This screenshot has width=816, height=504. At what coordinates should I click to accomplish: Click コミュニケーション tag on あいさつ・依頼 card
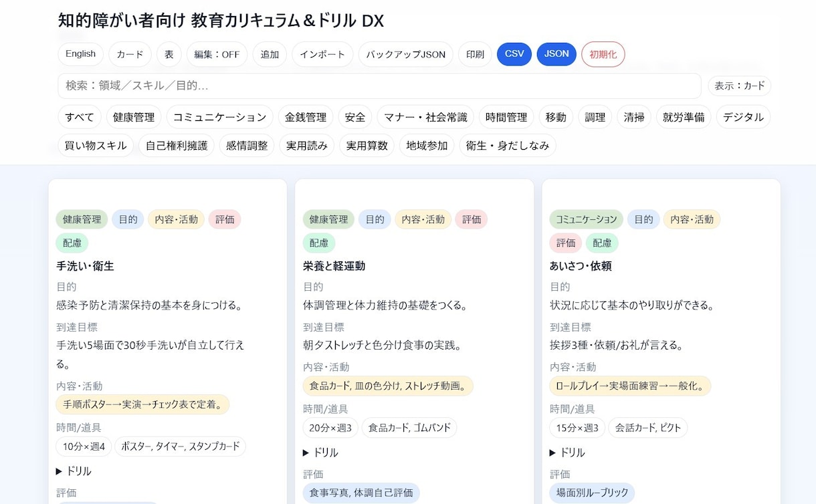tap(587, 219)
